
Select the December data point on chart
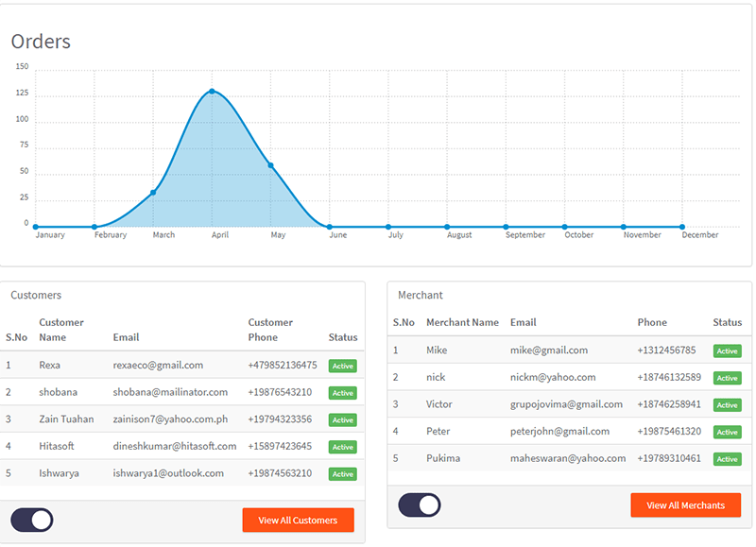(x=681, y=227)
